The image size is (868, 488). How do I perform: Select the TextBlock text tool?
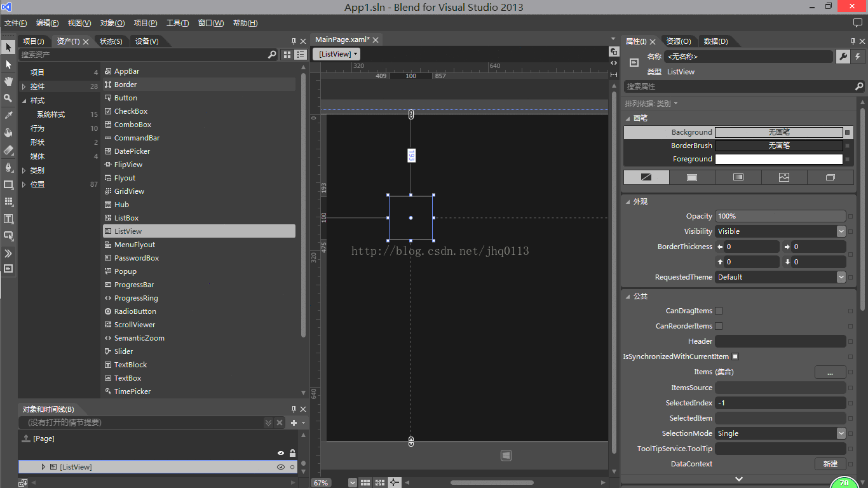point(8,219)
